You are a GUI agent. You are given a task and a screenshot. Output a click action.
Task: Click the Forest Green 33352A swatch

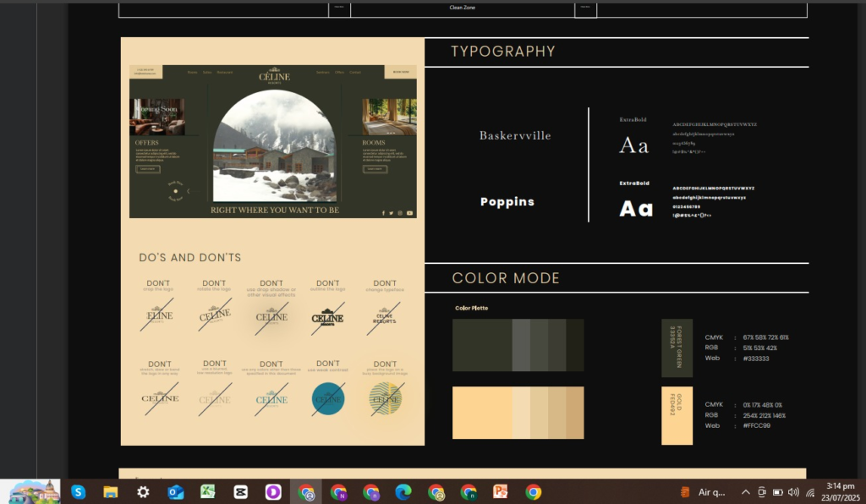coord(677,348)
